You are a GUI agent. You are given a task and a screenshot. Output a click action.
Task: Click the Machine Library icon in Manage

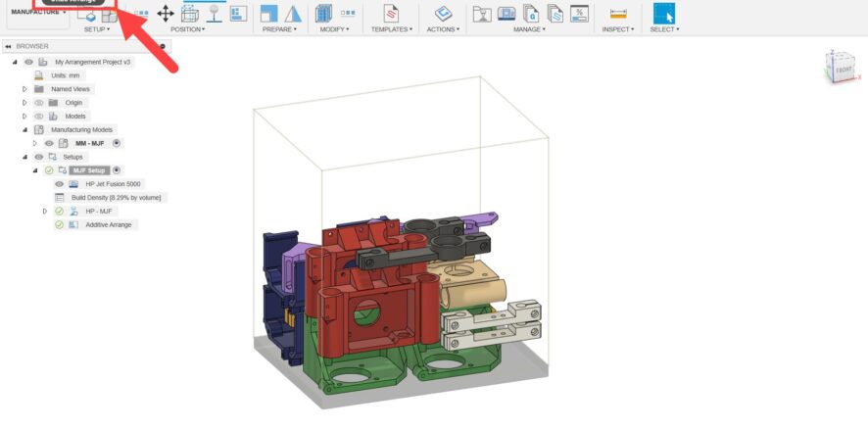point(506,13)
